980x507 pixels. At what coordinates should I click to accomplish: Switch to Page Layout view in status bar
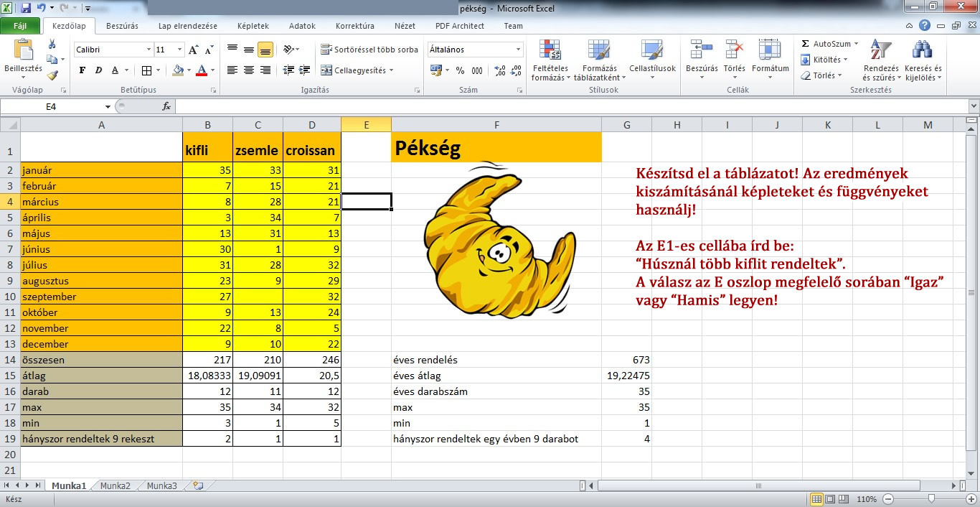(831, 499)
